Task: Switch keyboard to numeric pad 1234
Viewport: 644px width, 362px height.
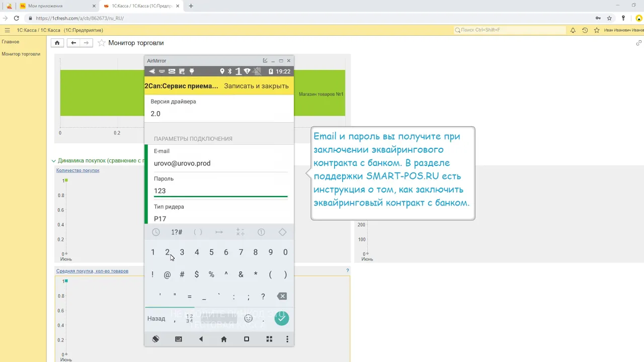Action: [x=189, y=318]
